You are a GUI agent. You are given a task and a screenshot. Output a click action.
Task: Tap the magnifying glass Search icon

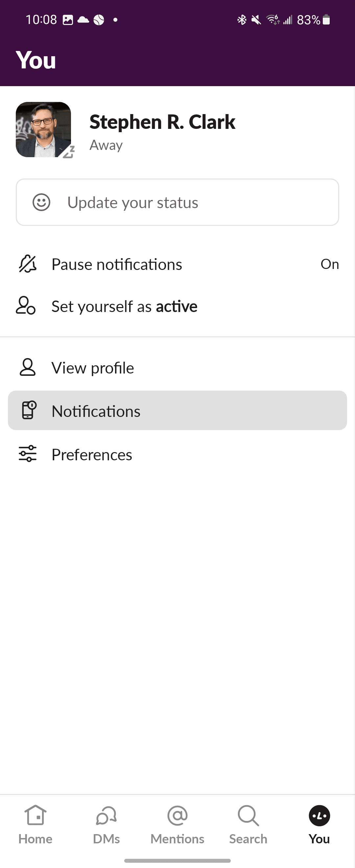pos(248,815)
